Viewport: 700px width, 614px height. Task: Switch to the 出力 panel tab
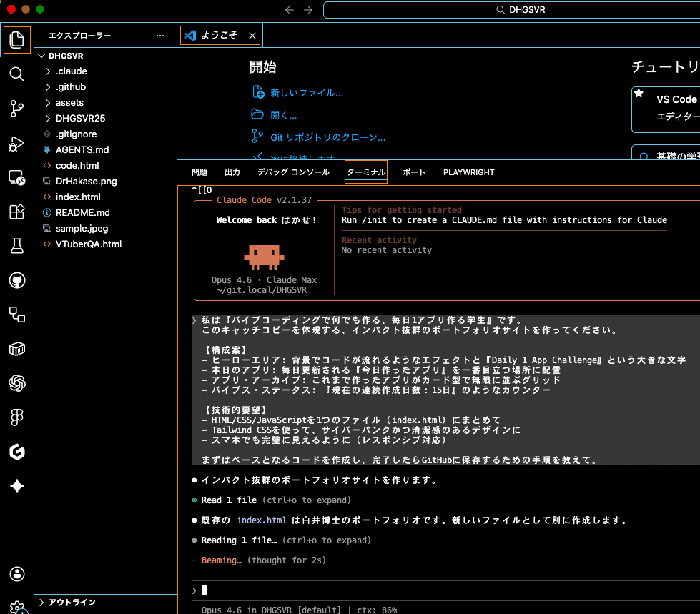point(232,172)
